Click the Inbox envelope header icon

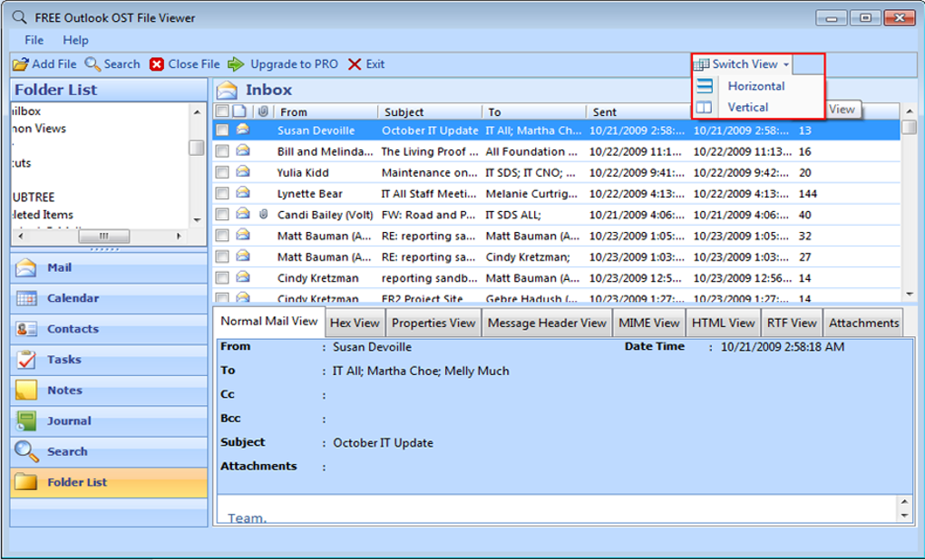click(x=227, y=91)
